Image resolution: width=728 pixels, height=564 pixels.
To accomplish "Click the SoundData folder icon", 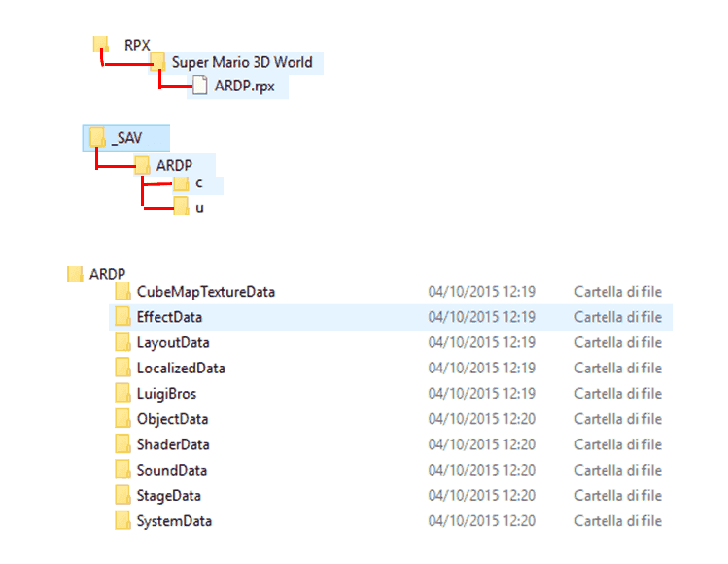I will coord(122,470).
